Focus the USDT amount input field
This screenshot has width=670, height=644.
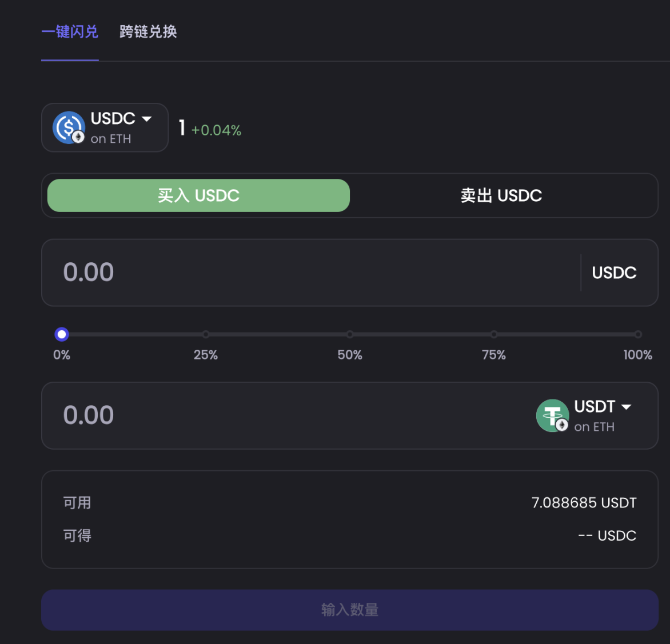click(286, 415)
